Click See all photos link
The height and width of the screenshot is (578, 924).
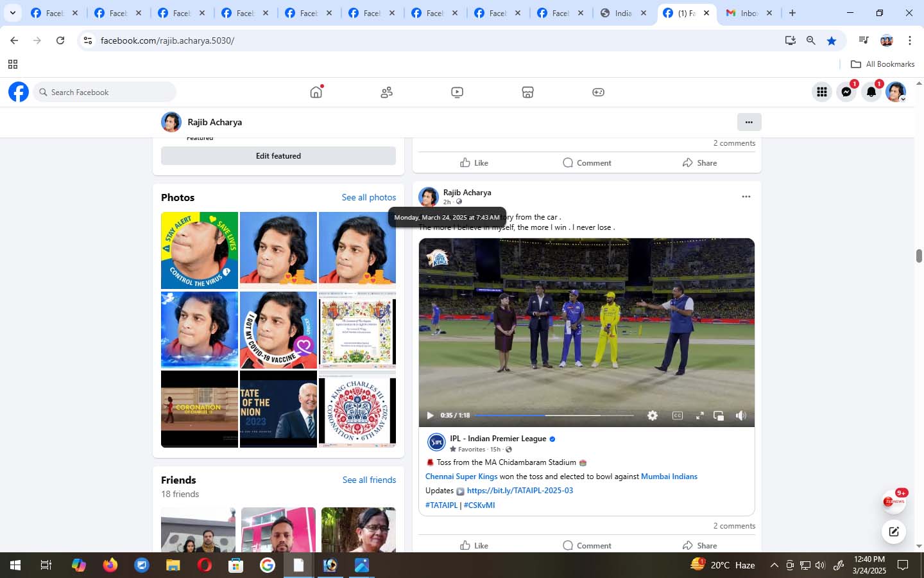(x=369, y=197)
